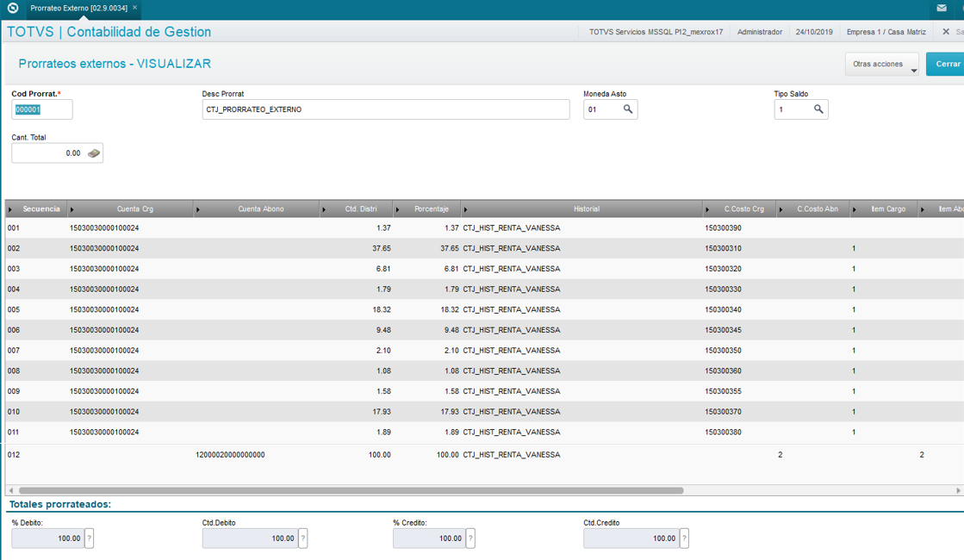The width and height of the screenshot is (964, 560).
Task: Click TOTVS Servicios MSSQL P12_mexrox17 label
Action: pos(656,32)
